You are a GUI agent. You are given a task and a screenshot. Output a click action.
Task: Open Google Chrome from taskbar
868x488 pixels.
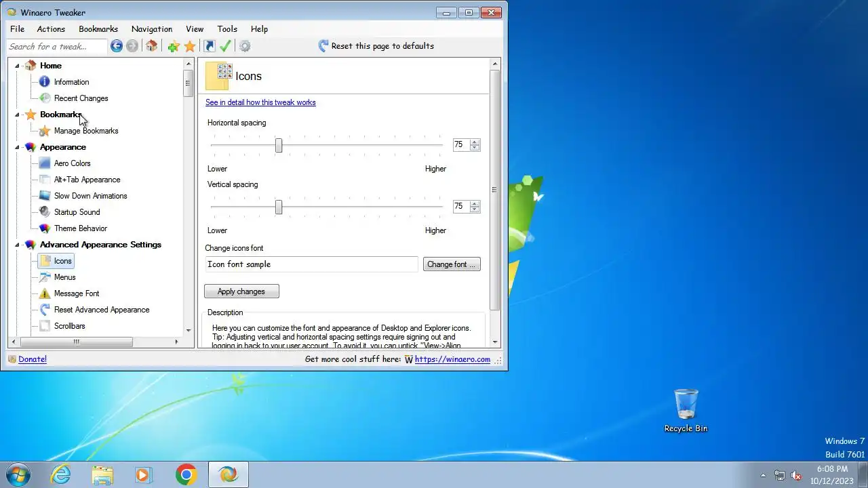(186, 474)
